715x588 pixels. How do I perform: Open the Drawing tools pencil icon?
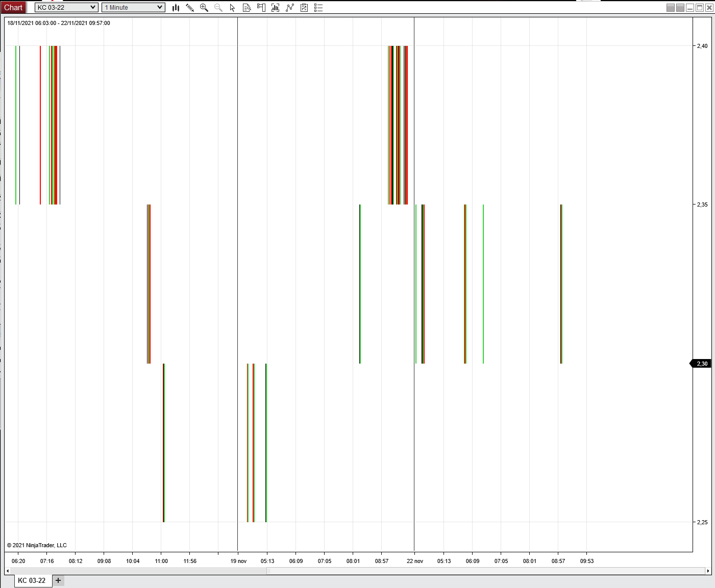189,8
